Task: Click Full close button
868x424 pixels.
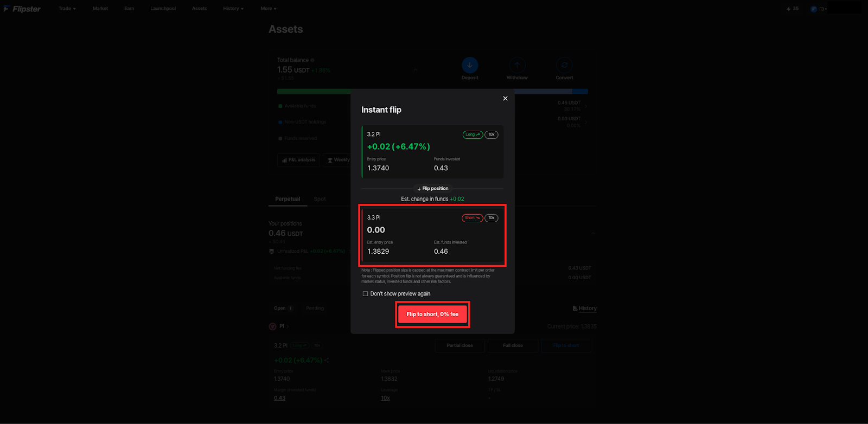Action: (x=513, y=345)
